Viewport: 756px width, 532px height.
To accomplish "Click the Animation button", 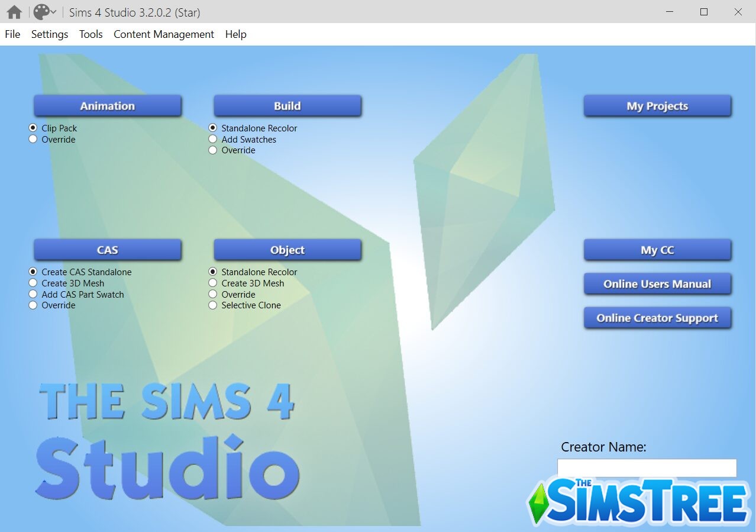I will pyautogui.click(x=107, y=106).
